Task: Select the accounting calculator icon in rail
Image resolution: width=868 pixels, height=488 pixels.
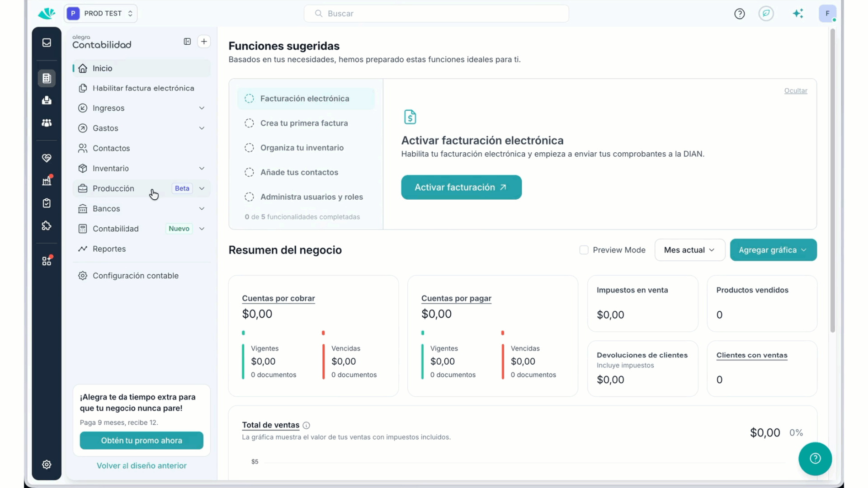Action: point(47,78)
